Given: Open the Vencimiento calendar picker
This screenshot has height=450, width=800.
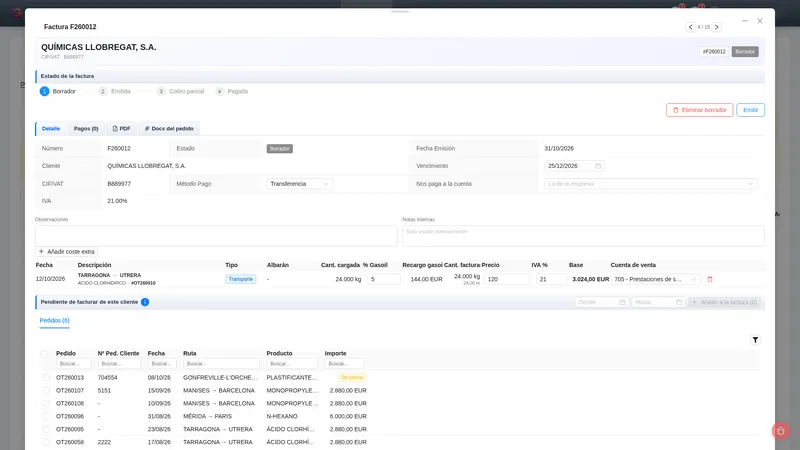Looking at the screenshot, I should [598, 166].
